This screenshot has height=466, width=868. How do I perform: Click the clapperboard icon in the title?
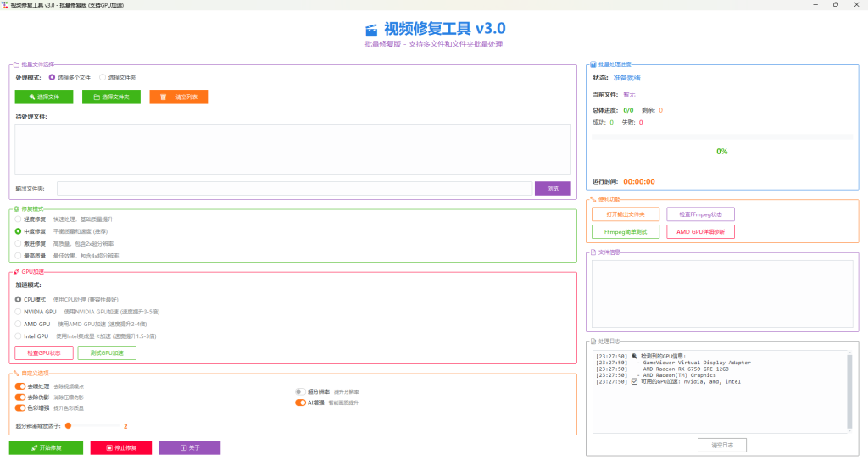(370, 30)
